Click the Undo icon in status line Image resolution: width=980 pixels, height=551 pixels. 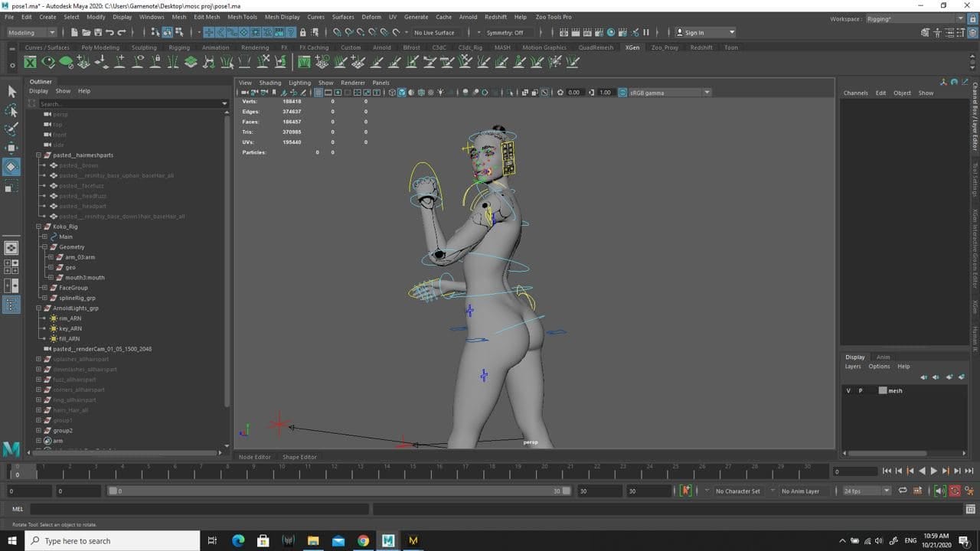109,32
